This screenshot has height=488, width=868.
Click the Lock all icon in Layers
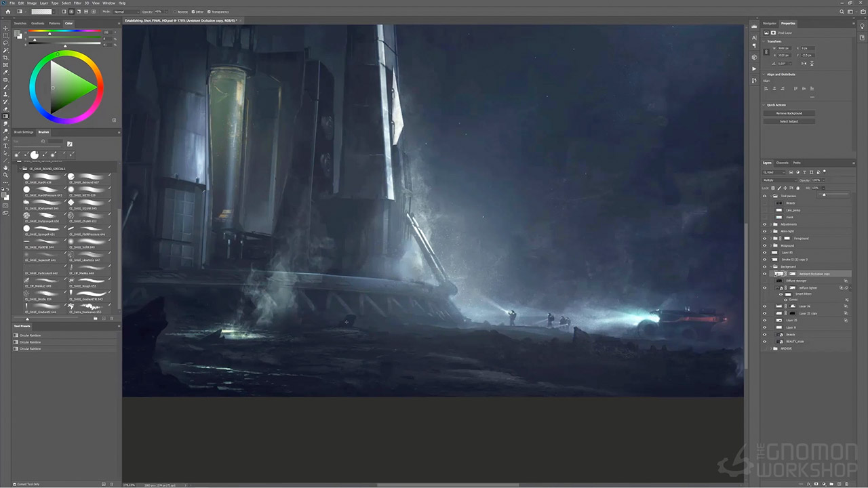(797, 188)
